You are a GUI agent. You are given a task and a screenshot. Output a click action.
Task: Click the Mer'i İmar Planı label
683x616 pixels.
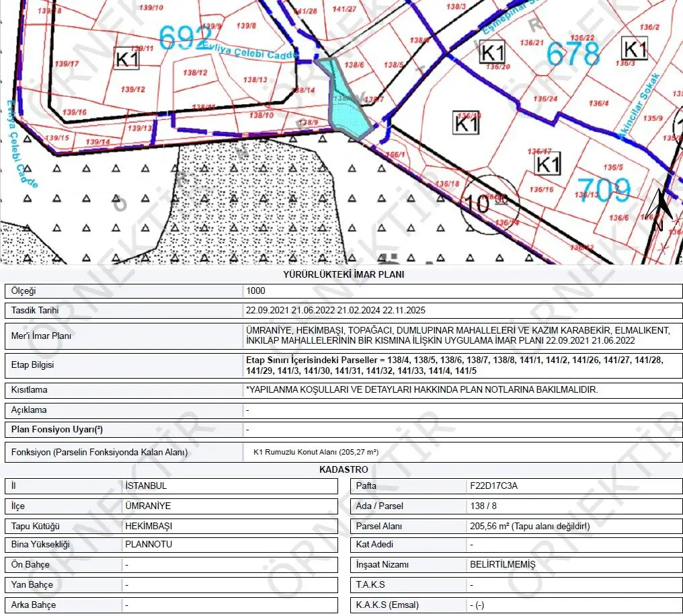(x=41, y=336)
